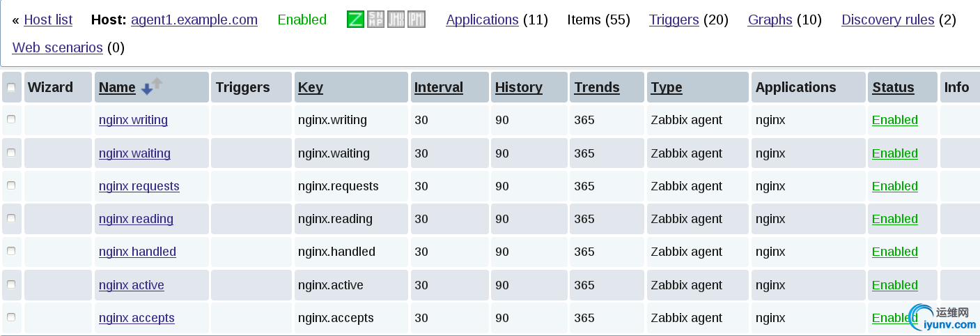This screenshot has height=336, width=980.
Task: Go back to Host list
Action: [48, 20]
